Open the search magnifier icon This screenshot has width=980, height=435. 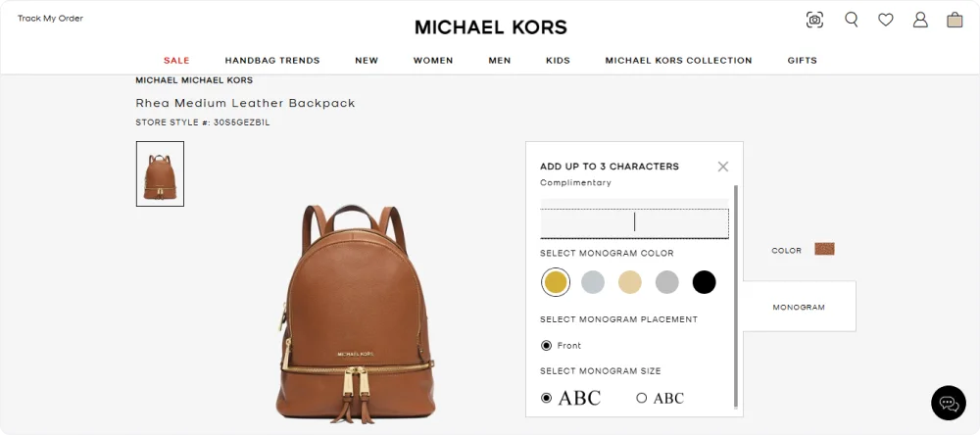[852, 20]
